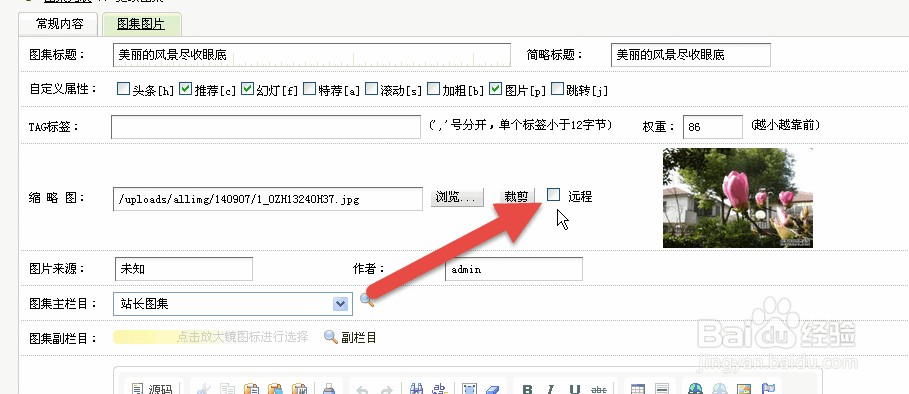
Task: Enable the 加粗[b] attribute checkbox
Action: [434, 89]
